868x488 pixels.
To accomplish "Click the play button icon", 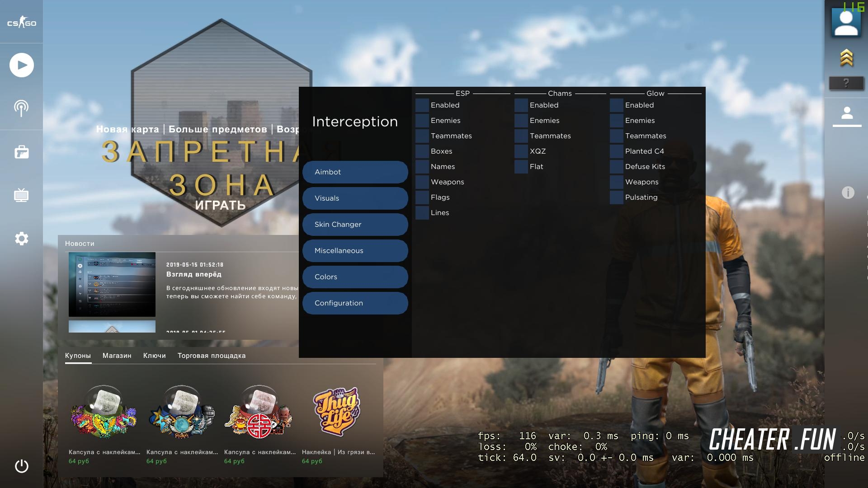I will (21, 64).
